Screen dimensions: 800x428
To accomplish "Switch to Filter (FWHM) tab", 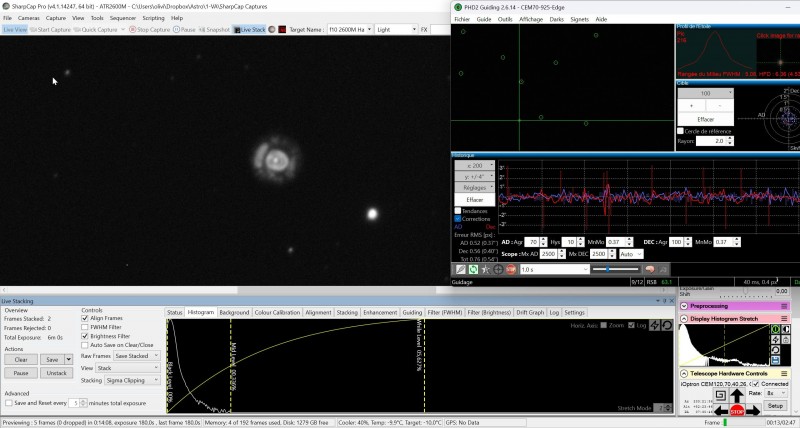I will click(x=444, y=312).
